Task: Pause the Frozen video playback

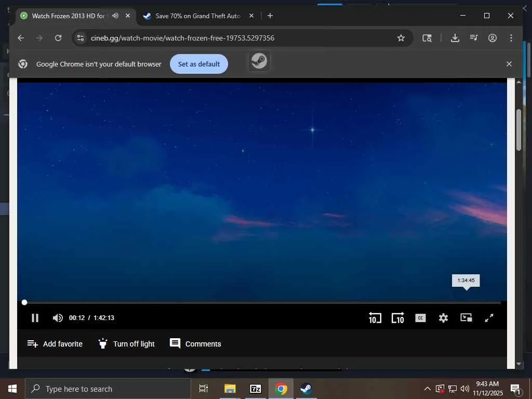Action: pos(35,318)
